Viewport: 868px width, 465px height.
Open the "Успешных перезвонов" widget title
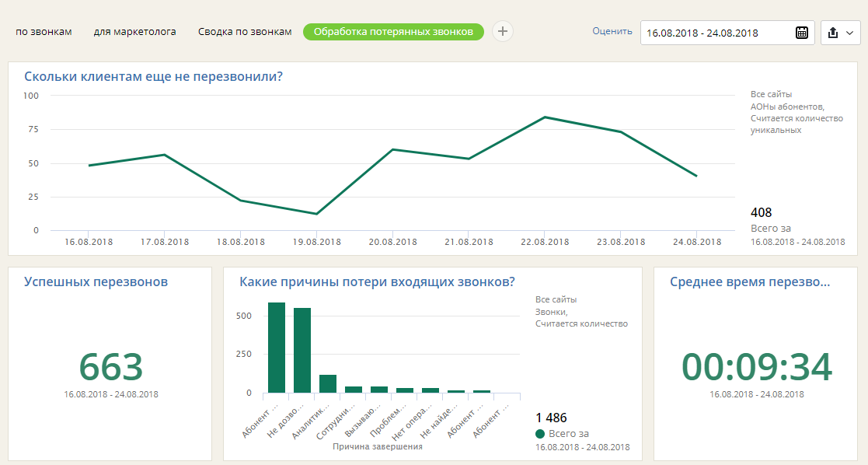pyautogui.click(x=96, y=281)
